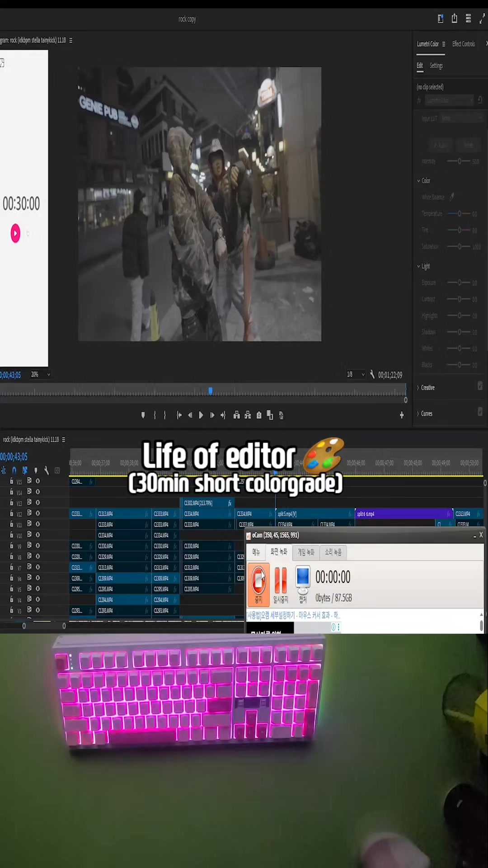This screenshot has width=488, height=868.
Task: Open the comparison view button
Action: pyautogui.click(x=270, y=415)
